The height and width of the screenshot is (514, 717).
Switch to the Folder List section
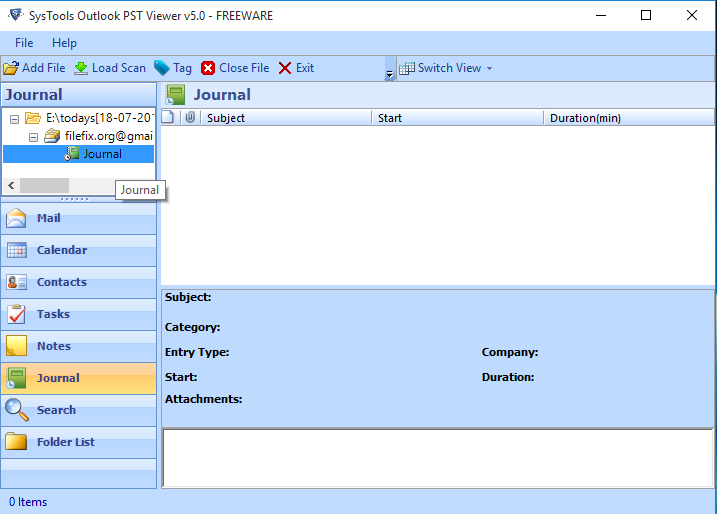click(x=79, y=442)
